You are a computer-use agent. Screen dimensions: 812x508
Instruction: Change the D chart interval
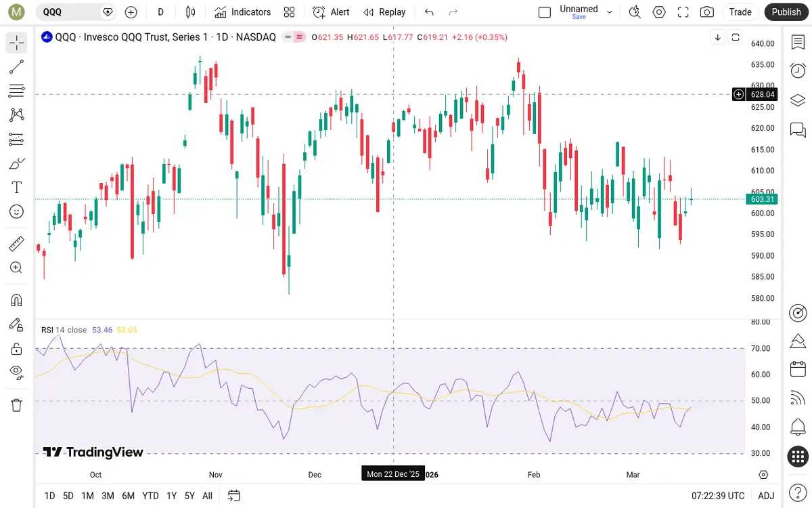click(160, 12)
